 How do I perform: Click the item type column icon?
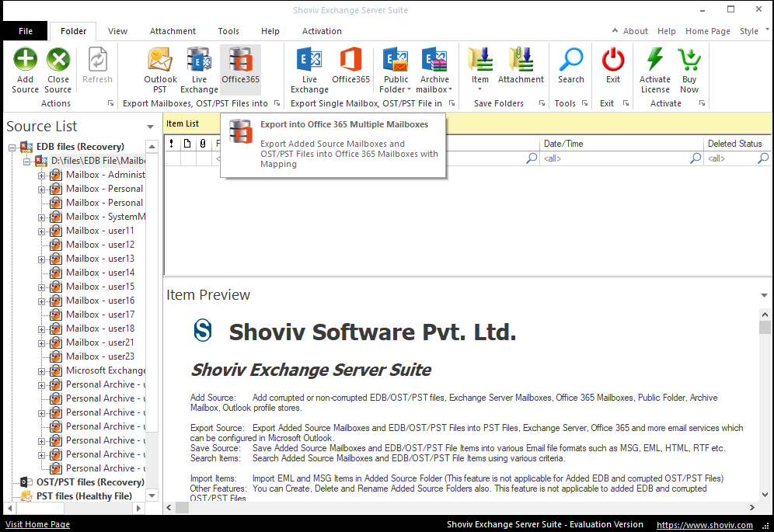point(187,144)
